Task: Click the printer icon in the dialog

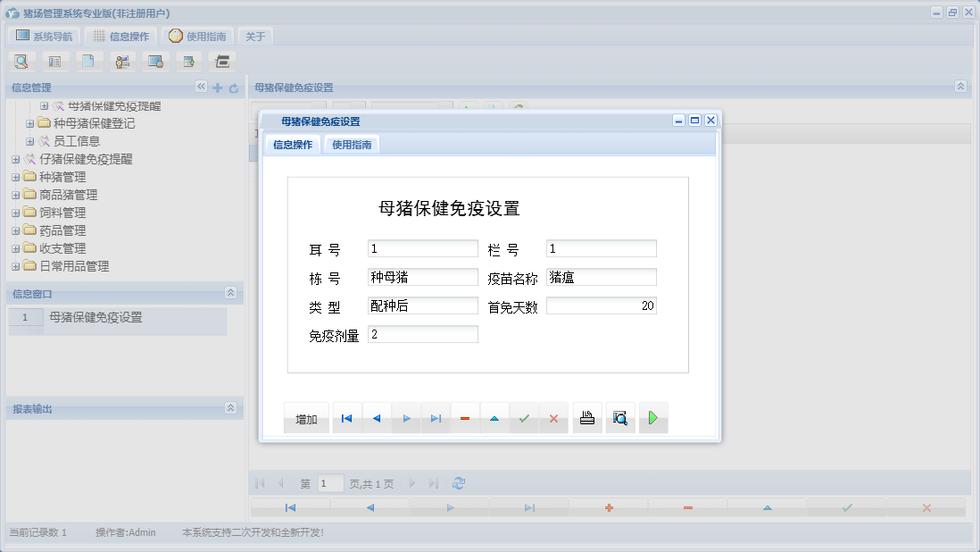Action: (587, 418)
